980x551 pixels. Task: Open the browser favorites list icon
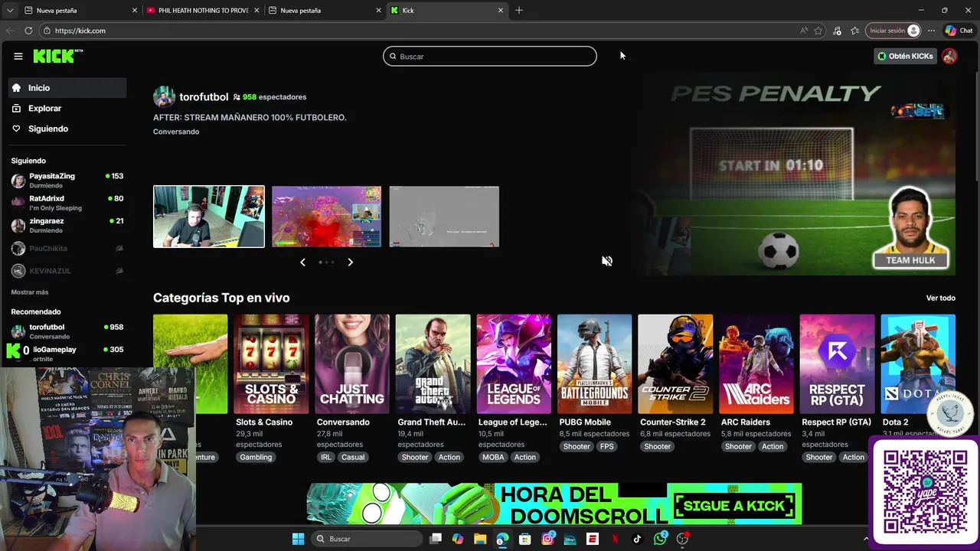(x=854, y=31)
